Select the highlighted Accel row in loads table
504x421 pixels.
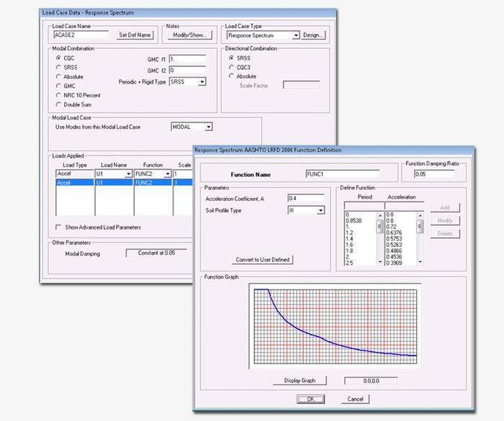(x=75, y=183)
